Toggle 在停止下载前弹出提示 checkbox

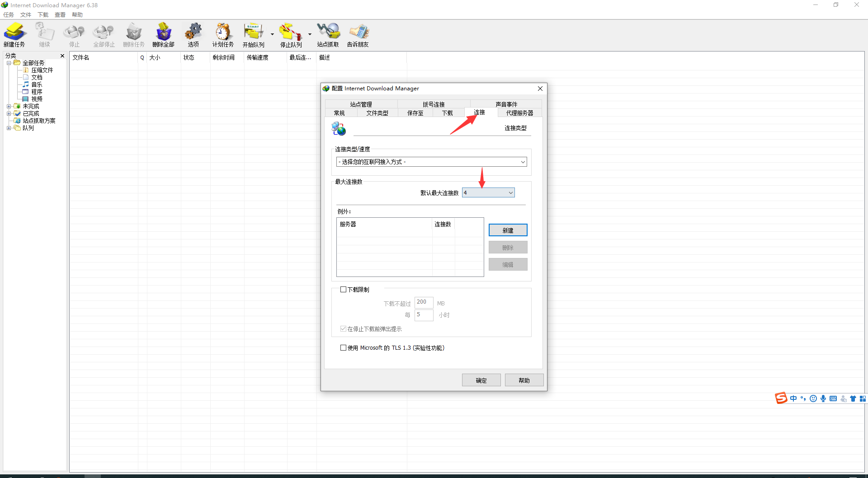point(344,329)
